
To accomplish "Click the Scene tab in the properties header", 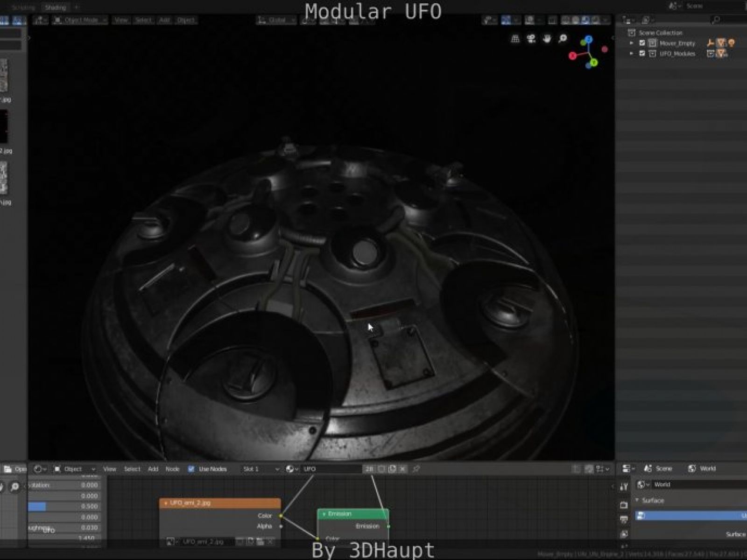I will tap(658, 469).
